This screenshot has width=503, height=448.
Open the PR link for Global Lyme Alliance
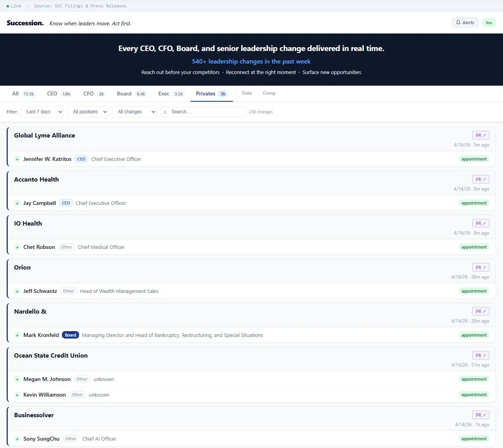[481, 135]
